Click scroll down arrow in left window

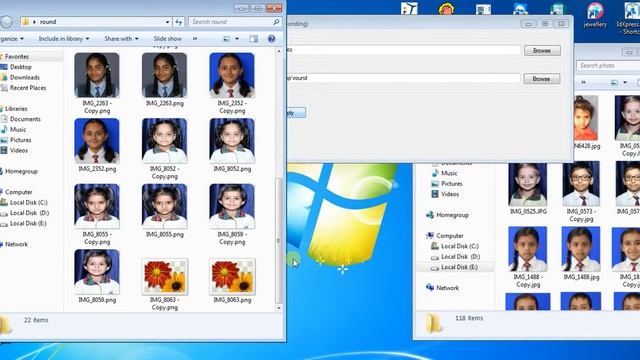pyautogui.click(x=279, y=308)
